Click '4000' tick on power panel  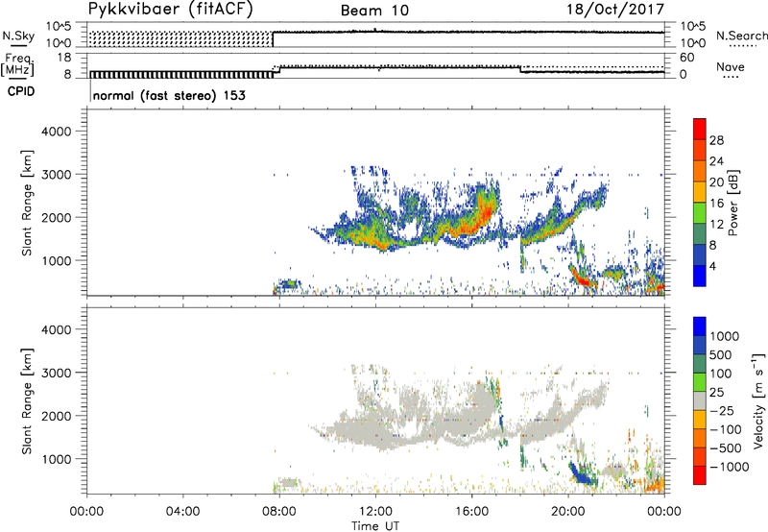click(x=57, y=132)
